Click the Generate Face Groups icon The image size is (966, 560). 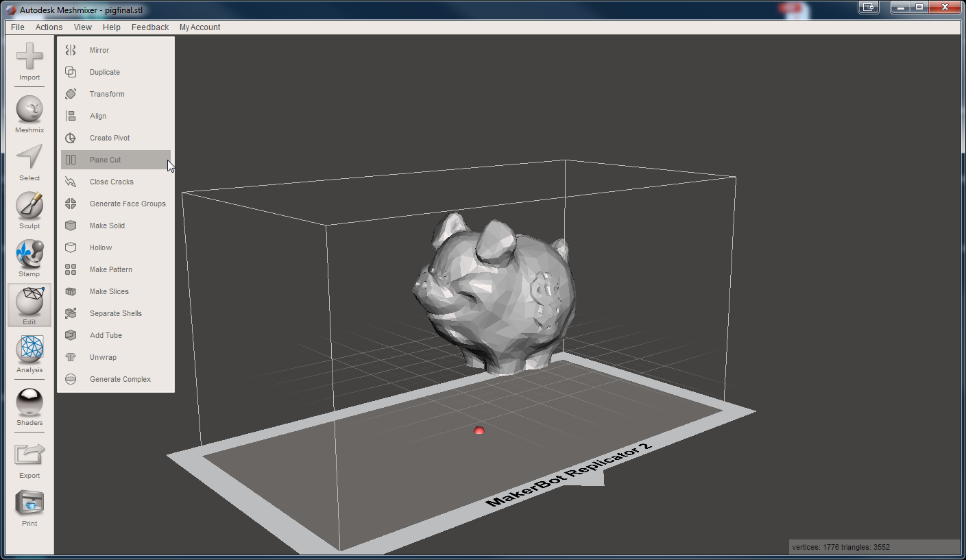click(71, 204)
